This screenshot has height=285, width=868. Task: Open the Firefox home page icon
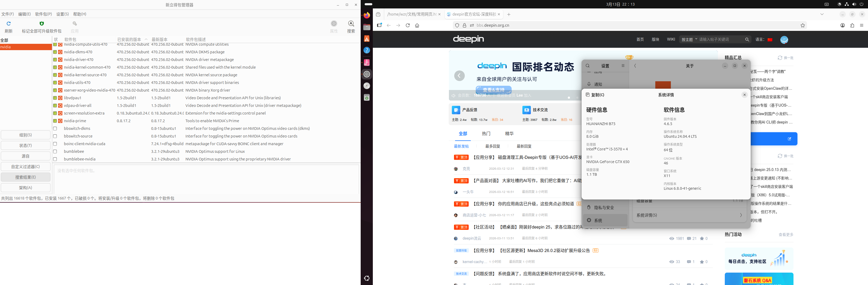pos(417,25)
